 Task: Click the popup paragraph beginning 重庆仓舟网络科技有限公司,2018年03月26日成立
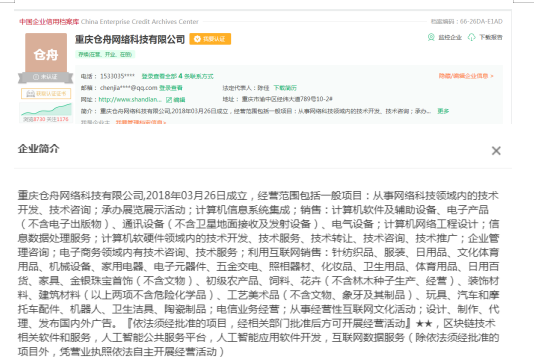258,273
